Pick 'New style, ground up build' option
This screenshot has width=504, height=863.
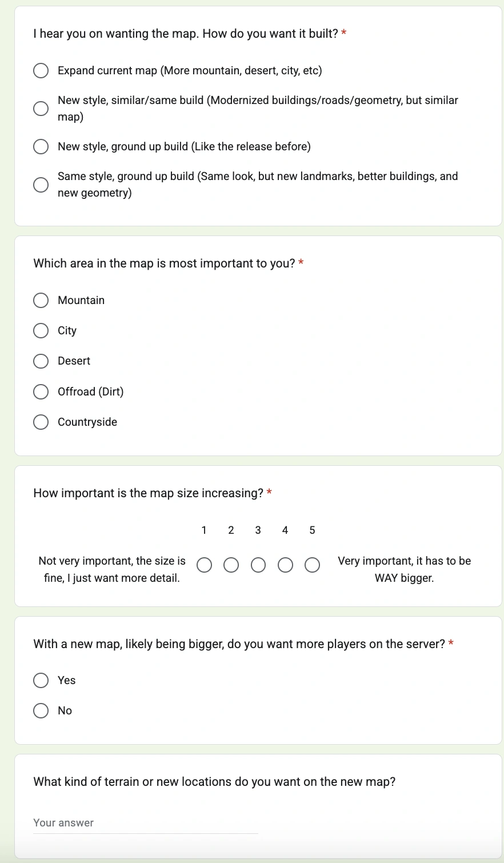click(41, 147)
